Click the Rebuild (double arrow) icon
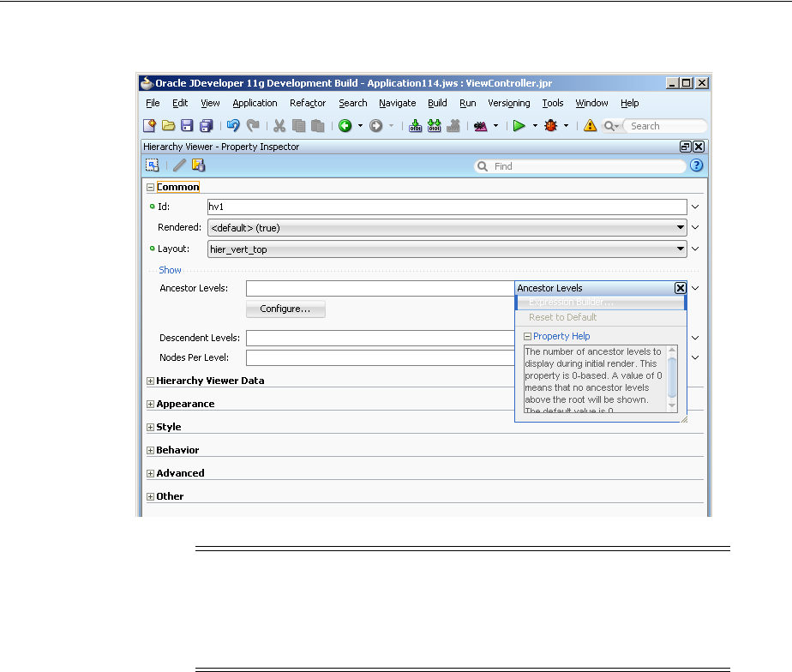The image size is (792, 672). [435, 126]
